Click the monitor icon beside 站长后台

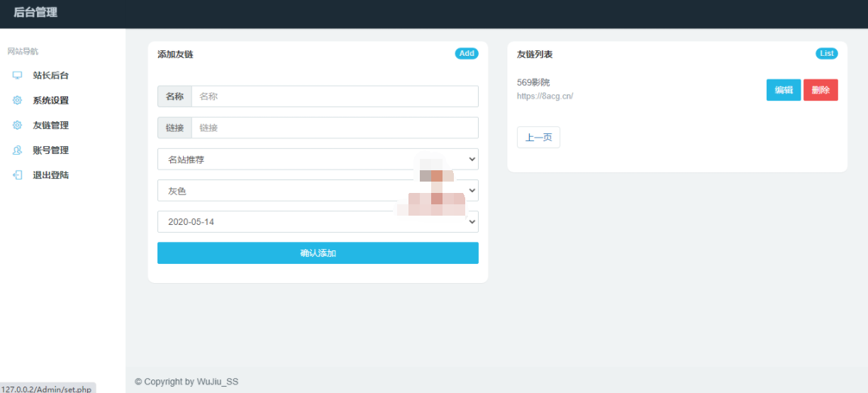(x=17, y=75)
